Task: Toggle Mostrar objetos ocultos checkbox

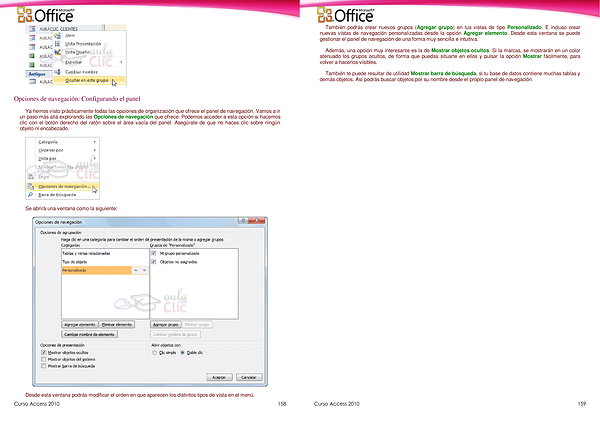Action: point(42,354)
